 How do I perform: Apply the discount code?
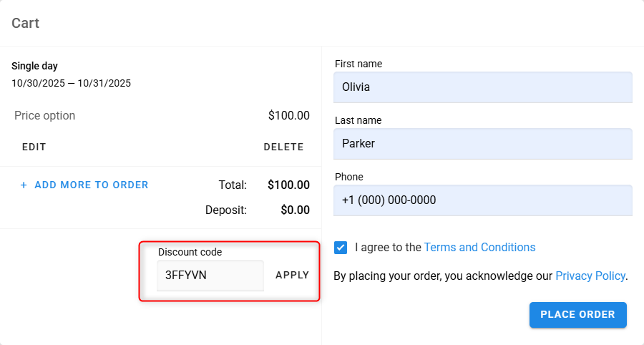[292, 275]
